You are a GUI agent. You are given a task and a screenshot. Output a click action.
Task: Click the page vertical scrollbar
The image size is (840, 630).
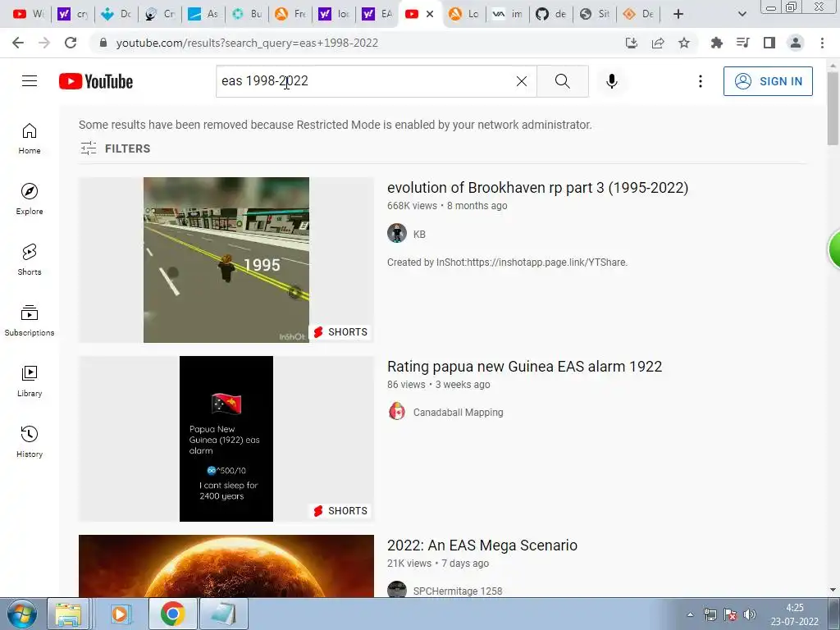coord(833,107)
